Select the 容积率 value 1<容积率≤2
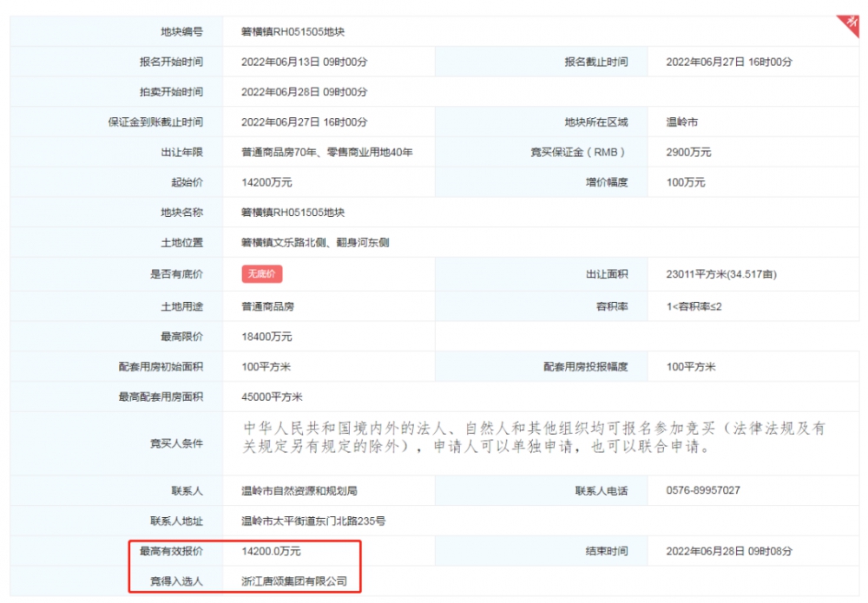This screenshot has height=603, width=868. click(694, 306)
